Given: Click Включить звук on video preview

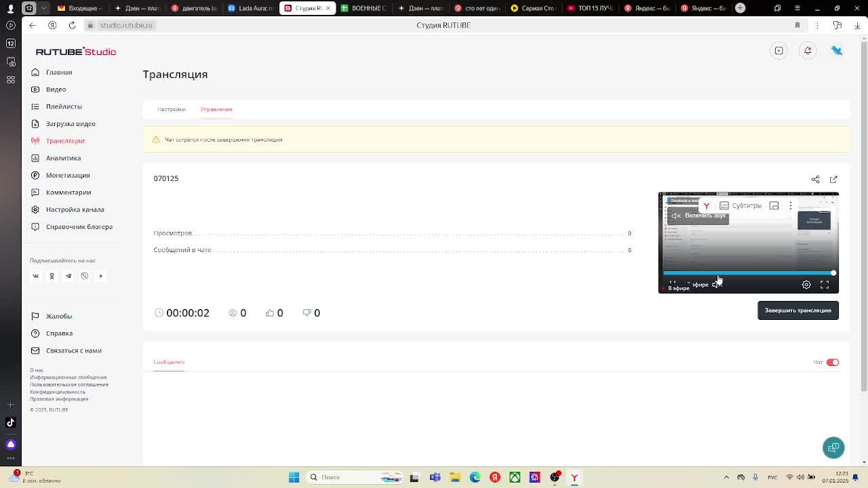Looking at the screenshot, I should click(698, 216).
